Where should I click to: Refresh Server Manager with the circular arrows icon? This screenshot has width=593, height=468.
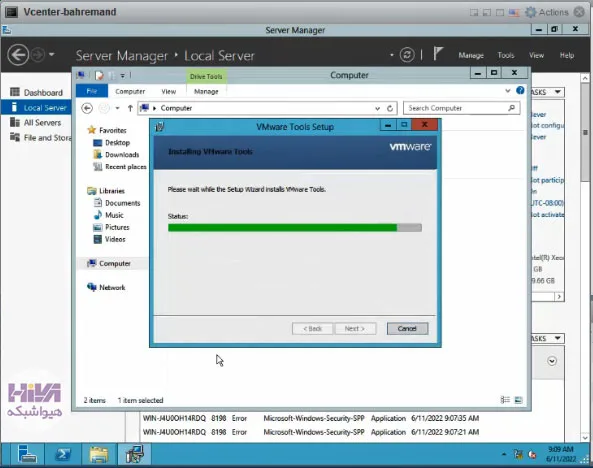click(407, 55)
